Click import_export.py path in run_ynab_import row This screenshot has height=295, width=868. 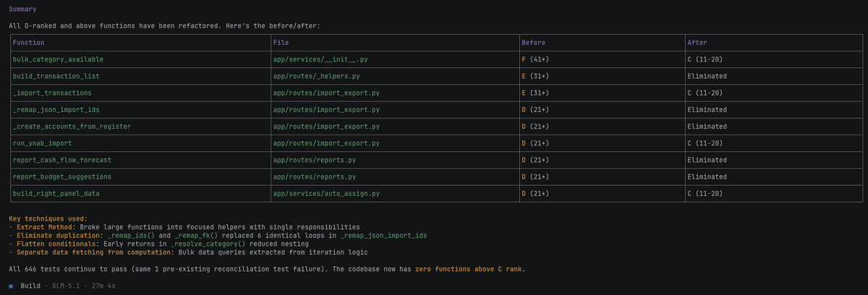[x=326, y=143]
